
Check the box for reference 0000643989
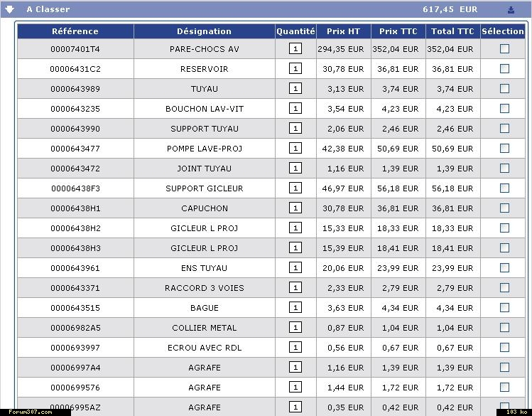pos(504,89)
